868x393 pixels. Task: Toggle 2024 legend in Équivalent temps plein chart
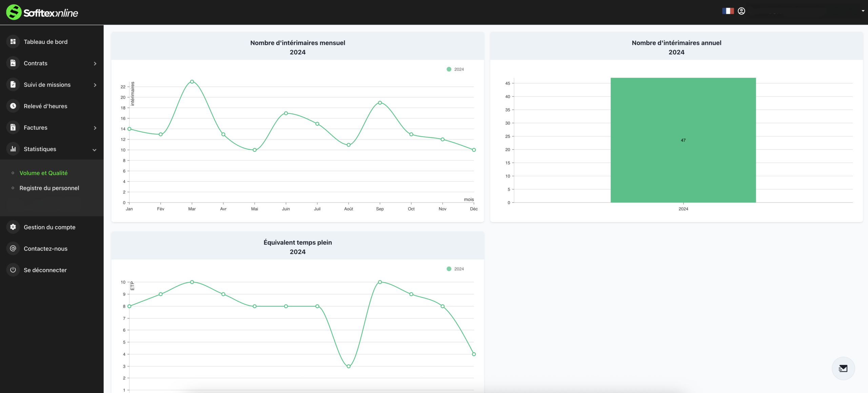(455, 269)
